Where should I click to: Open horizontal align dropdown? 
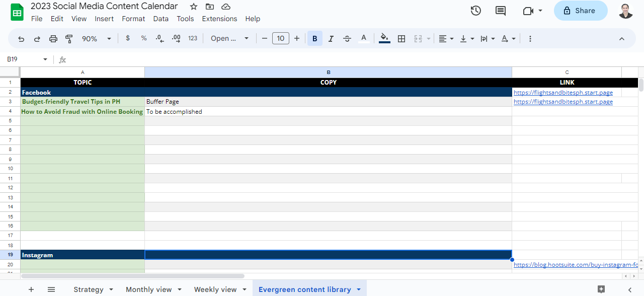click(446, 39)
